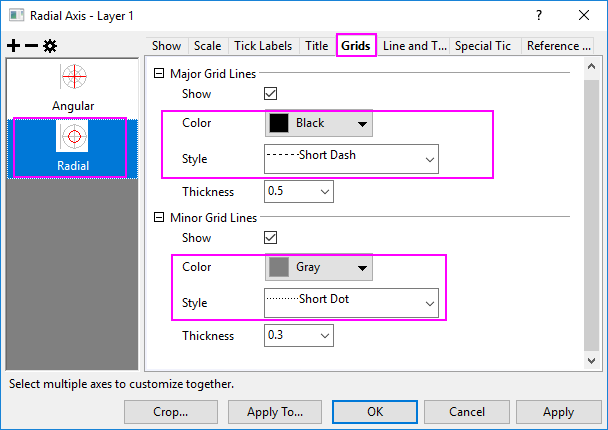The width and height of the screenshot is (608, 430).
Task: Open the gear settings icon
Action: [x=49, y=46]
